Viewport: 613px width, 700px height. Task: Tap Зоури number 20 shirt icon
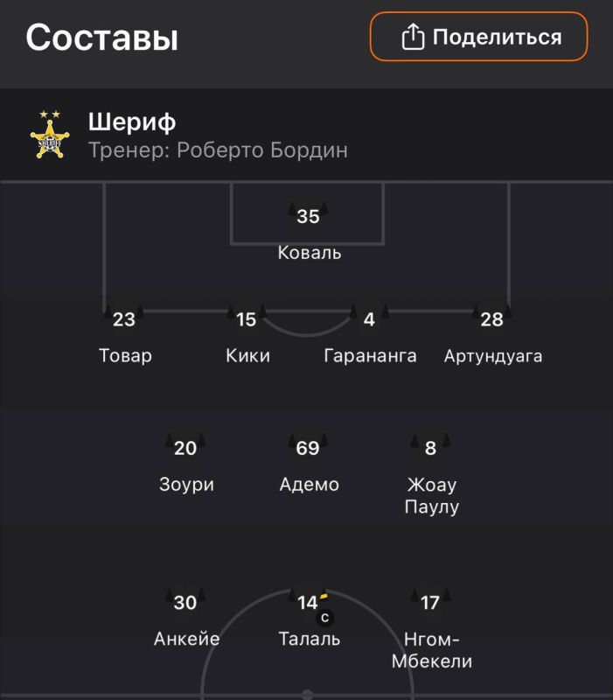click(x=185, y=448)
